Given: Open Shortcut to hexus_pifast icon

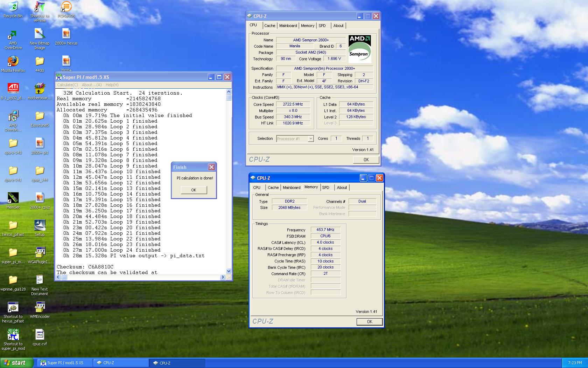Looking at the screenshot, I should [13, 312].
